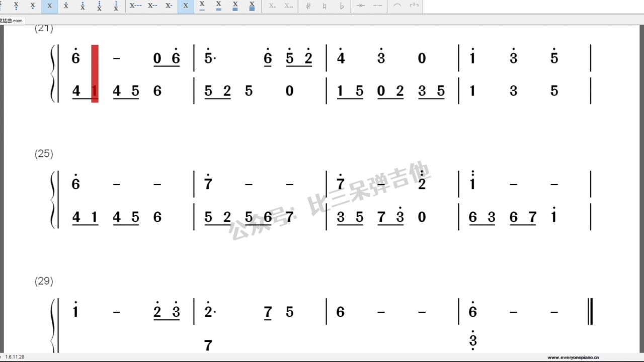Image resolution: width=644 pixels, height=362 pixels.
Task: Choose the eighth note single-underline duration
Action: click(202, 6)
